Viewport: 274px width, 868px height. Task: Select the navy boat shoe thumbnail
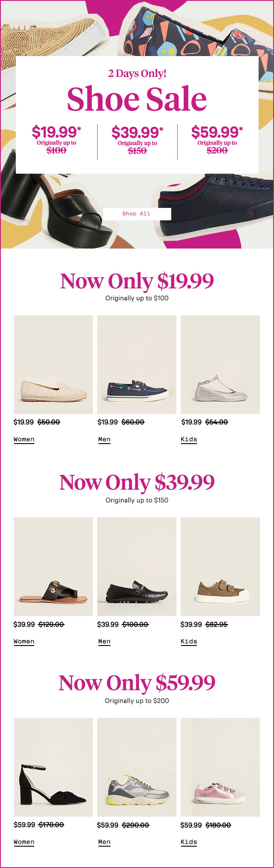tap(137, 364)
